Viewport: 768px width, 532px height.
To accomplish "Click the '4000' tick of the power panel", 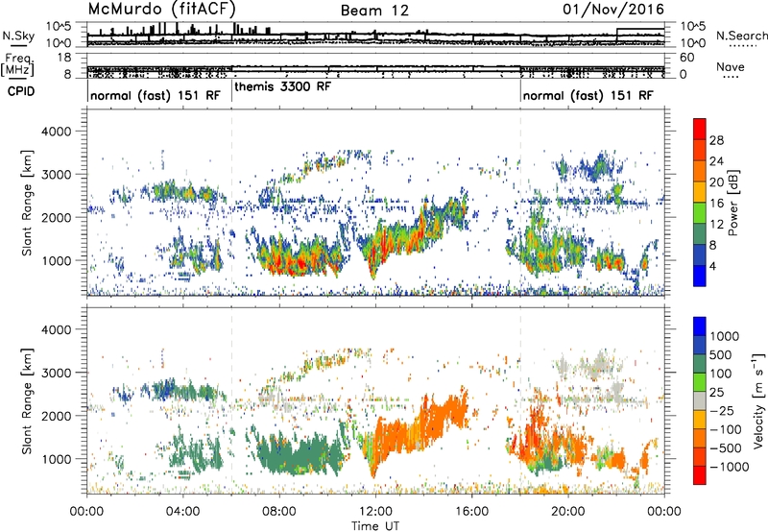I will click(56, 132).
